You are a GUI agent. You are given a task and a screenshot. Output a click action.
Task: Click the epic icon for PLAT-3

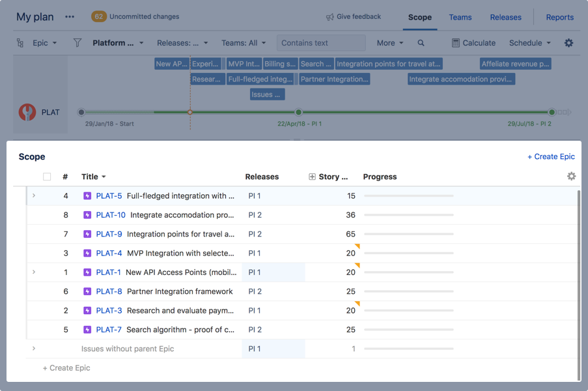pos(87,311)
